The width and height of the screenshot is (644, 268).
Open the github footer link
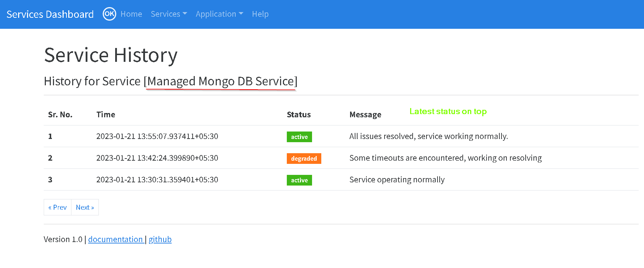click(x=160, y=239)
